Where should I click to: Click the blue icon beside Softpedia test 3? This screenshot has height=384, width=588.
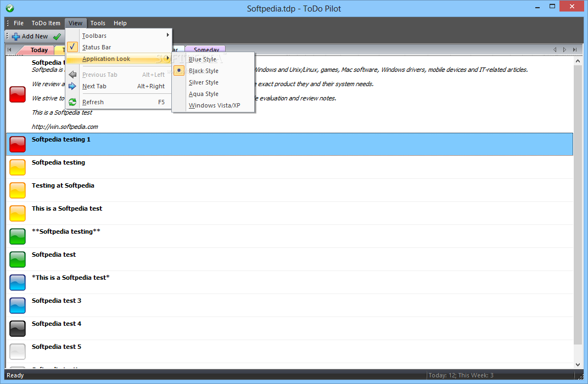coord(18,306)
